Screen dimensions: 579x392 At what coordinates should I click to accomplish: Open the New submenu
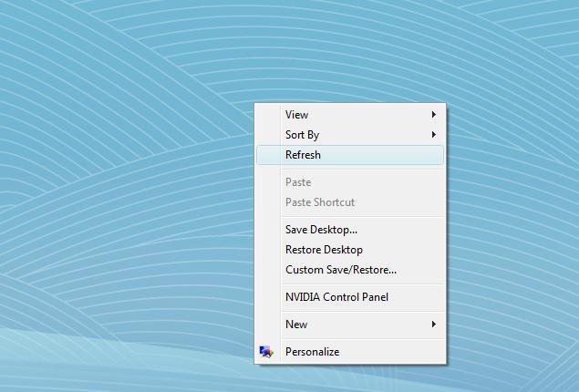350,325
